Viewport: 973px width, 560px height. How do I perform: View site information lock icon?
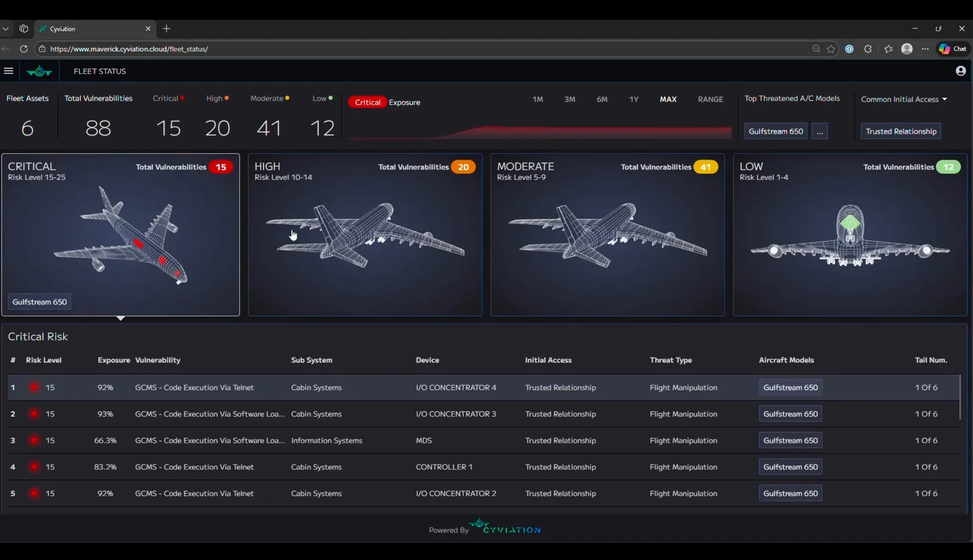click(42, 49)
